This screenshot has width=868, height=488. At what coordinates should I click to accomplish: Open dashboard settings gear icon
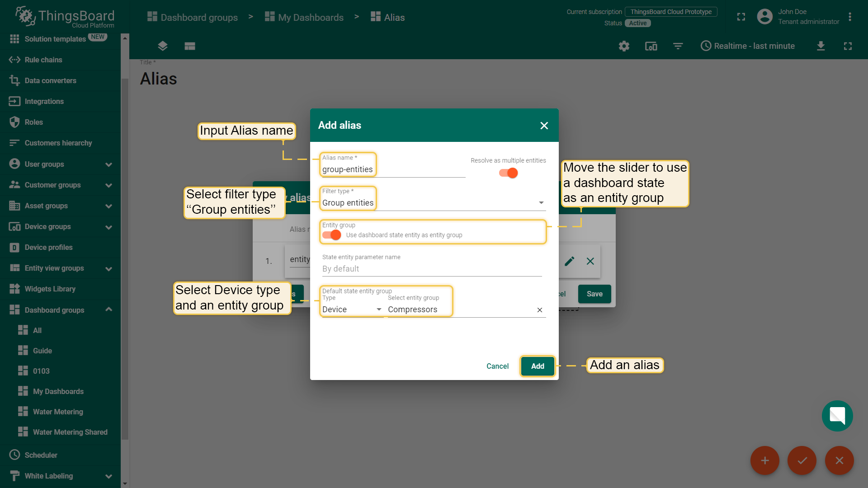click(624, 46)
